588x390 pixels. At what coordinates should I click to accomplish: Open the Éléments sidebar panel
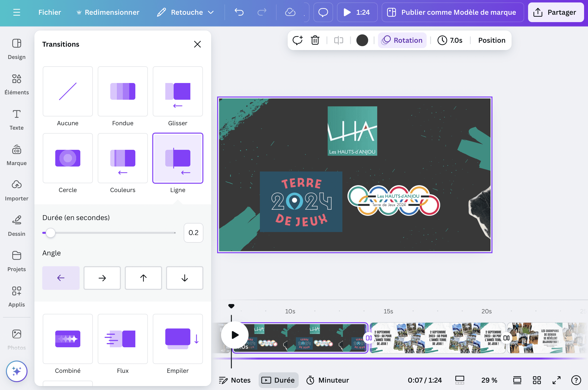point(17,84)
